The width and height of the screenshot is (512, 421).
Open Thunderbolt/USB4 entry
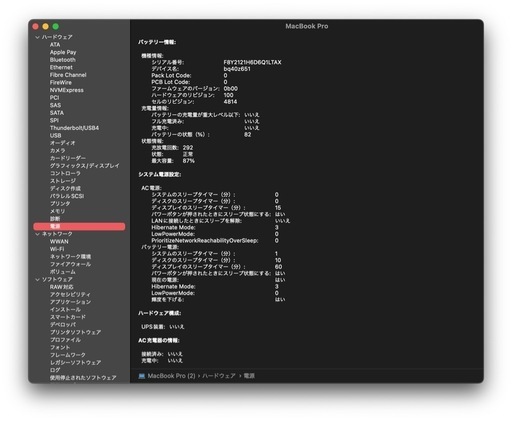coord(74,128)
